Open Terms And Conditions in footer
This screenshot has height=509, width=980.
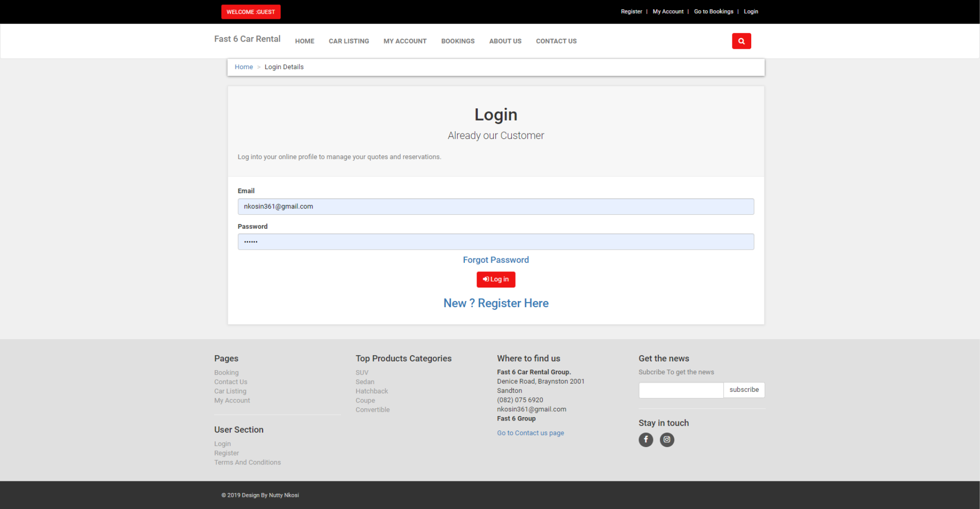(247, 462)
